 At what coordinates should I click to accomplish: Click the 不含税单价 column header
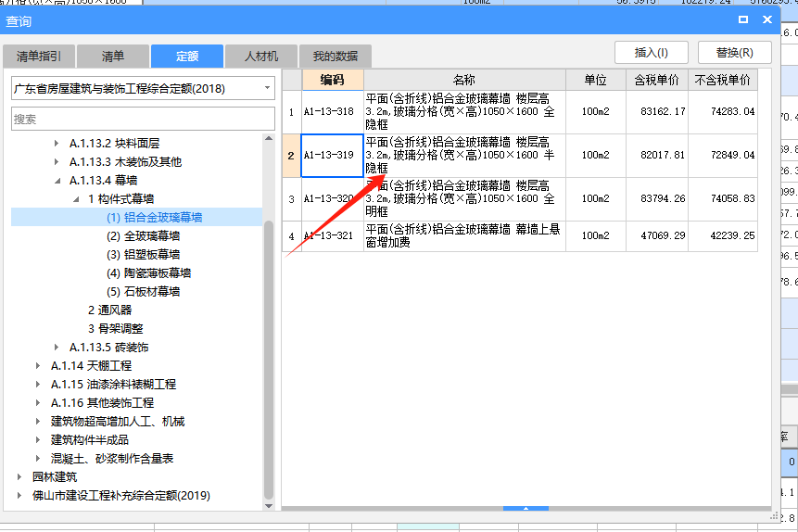click(723, 80)
